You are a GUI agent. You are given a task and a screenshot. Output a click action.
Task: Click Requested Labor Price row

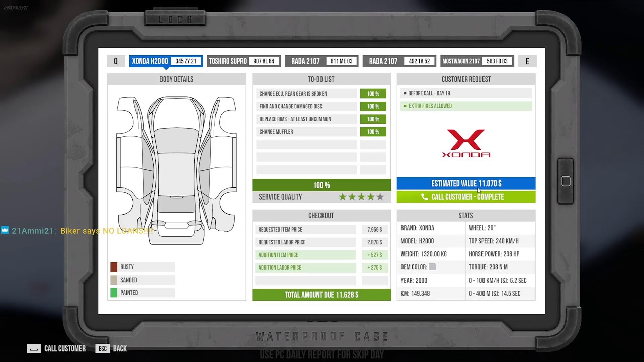321,242
